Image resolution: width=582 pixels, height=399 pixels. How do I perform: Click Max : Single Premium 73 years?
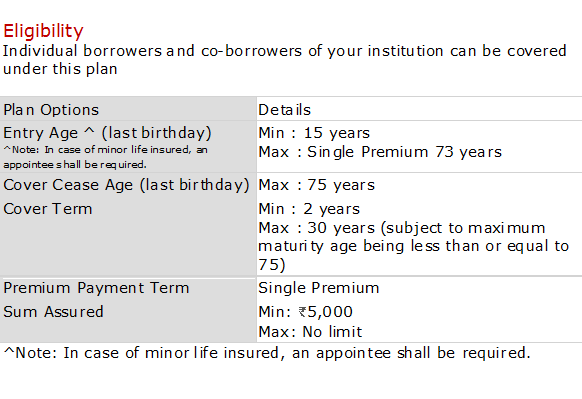[x=380, y=152]
